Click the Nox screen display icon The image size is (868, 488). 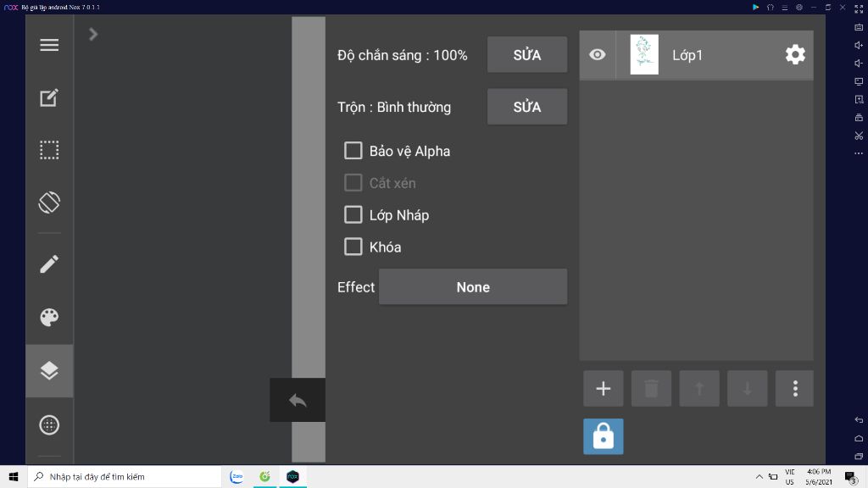(859, 81)
